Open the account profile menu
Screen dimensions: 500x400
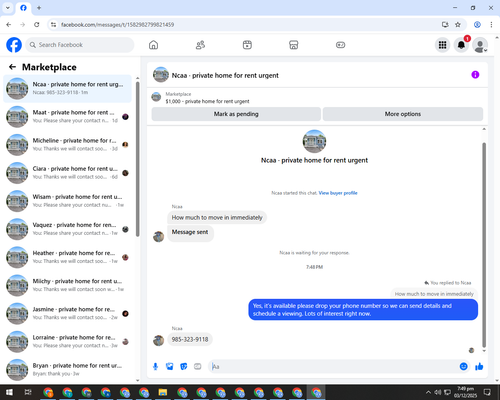click(x=480, y=45)
